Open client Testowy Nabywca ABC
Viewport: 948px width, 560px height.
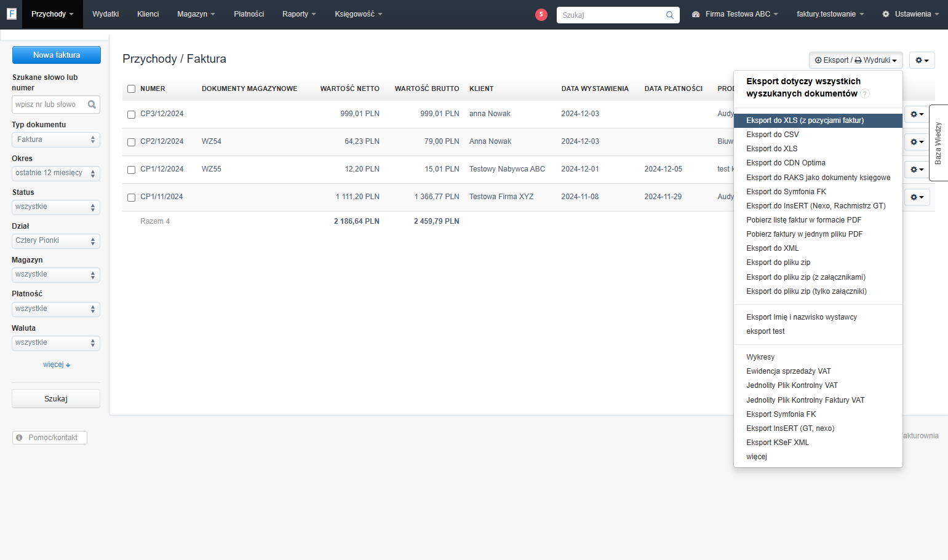[x=507, y=169]
